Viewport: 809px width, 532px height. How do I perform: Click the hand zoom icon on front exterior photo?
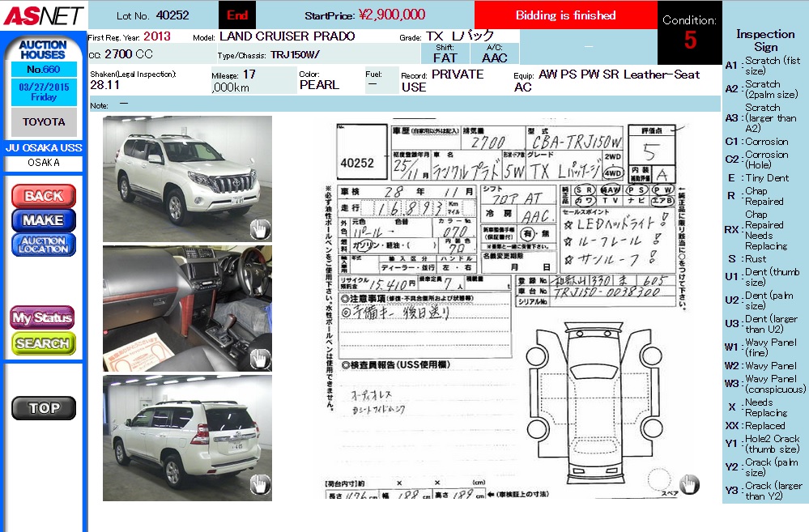259,229
